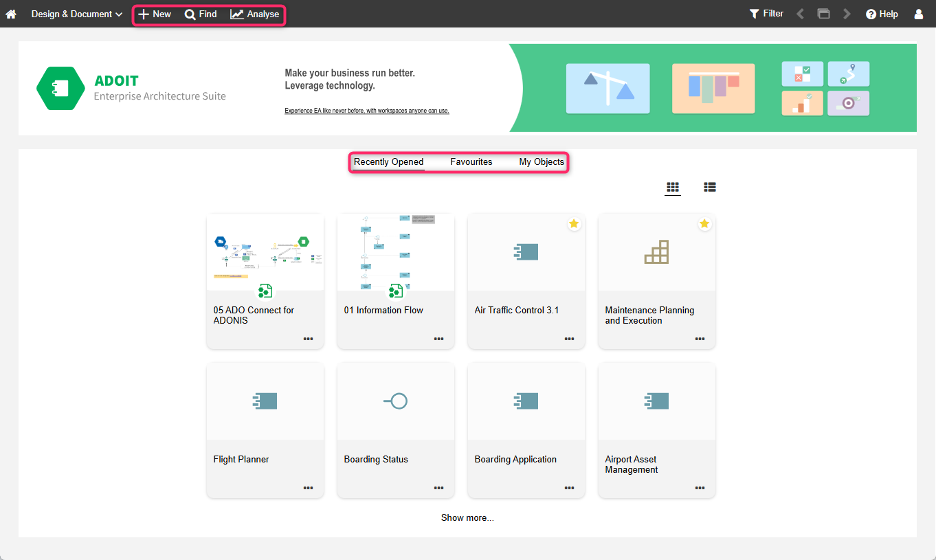Click the Home icon in the top bar

tap(10, 14)
